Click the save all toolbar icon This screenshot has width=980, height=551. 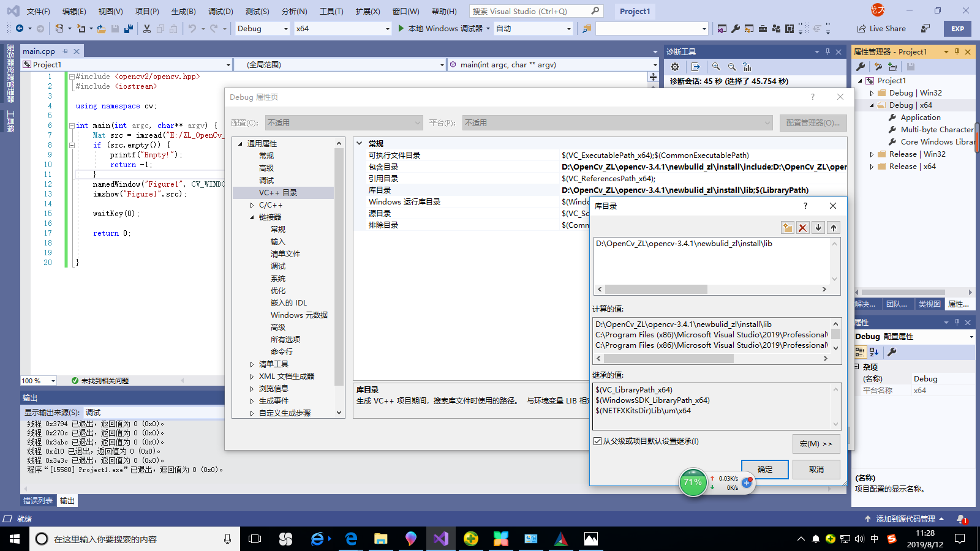click(x=129, y=28)
